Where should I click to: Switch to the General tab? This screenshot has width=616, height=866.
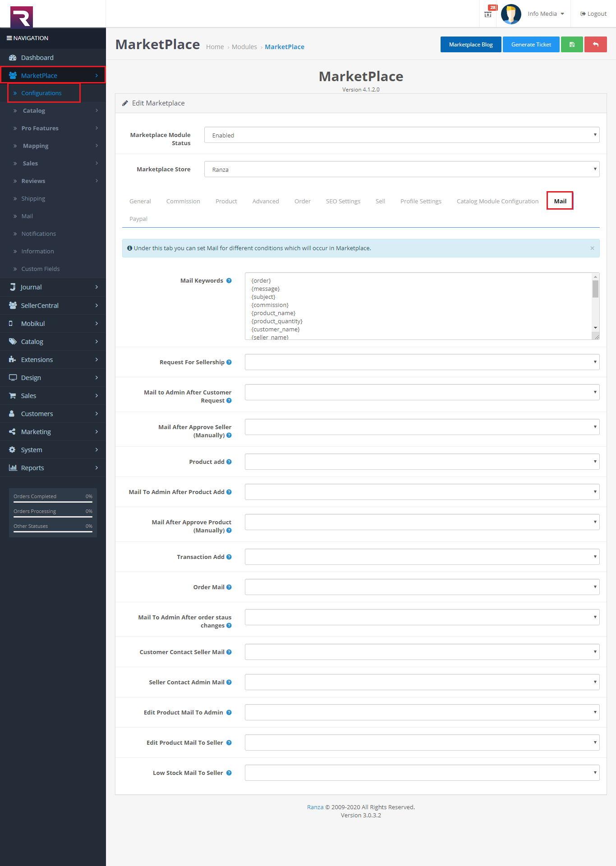click(140, 202)
